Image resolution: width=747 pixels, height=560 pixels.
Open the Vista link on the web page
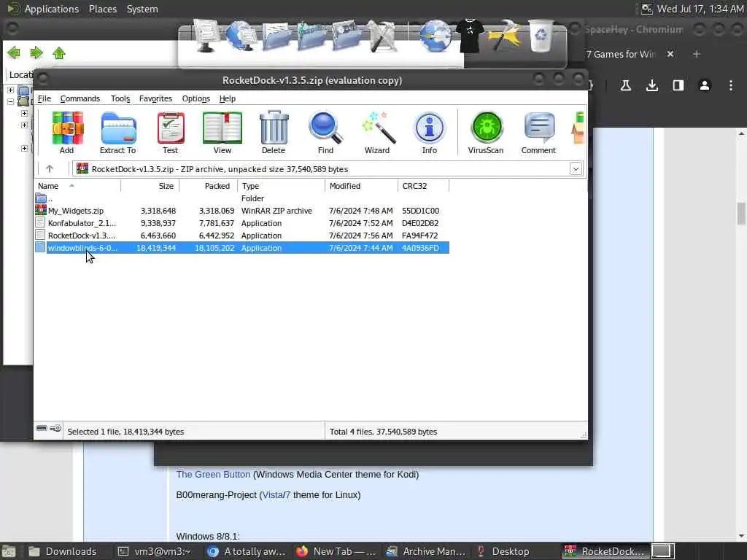coord(273,495)
